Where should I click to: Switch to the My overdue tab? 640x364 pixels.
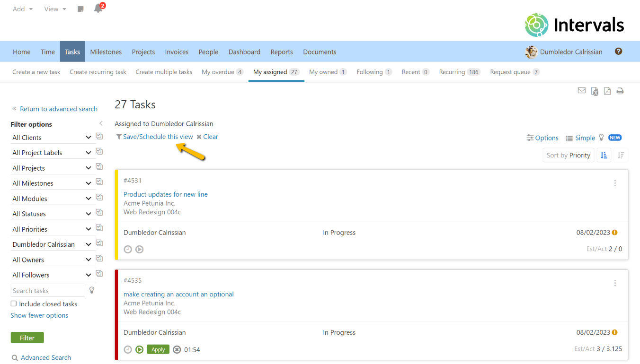pos(222,72)
